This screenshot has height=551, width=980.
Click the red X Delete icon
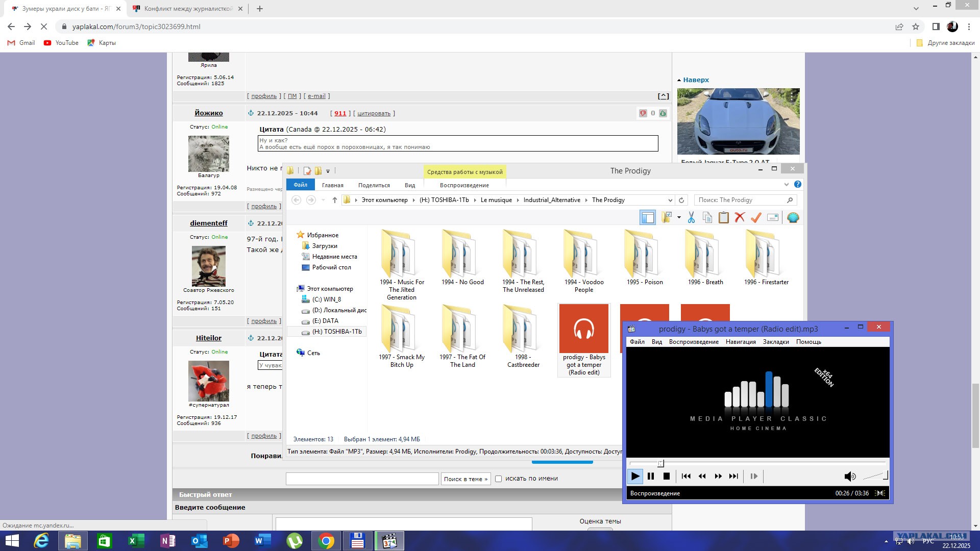[740, 218]
